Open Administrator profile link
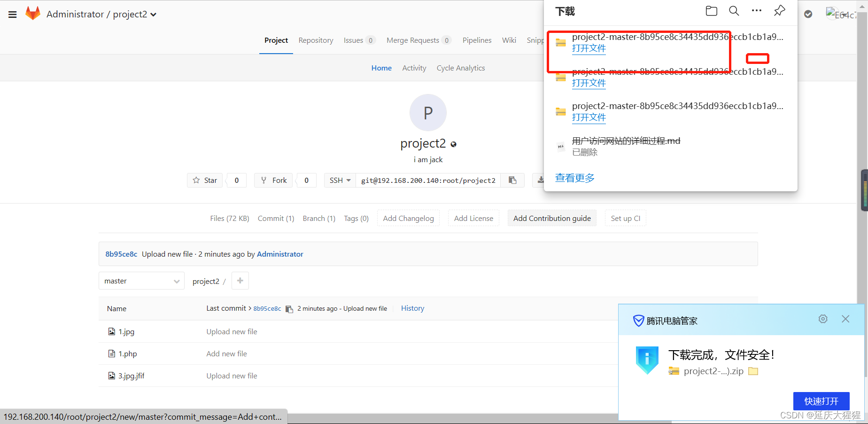The height and width of the screenshot is (424, 868). point(280,254)
